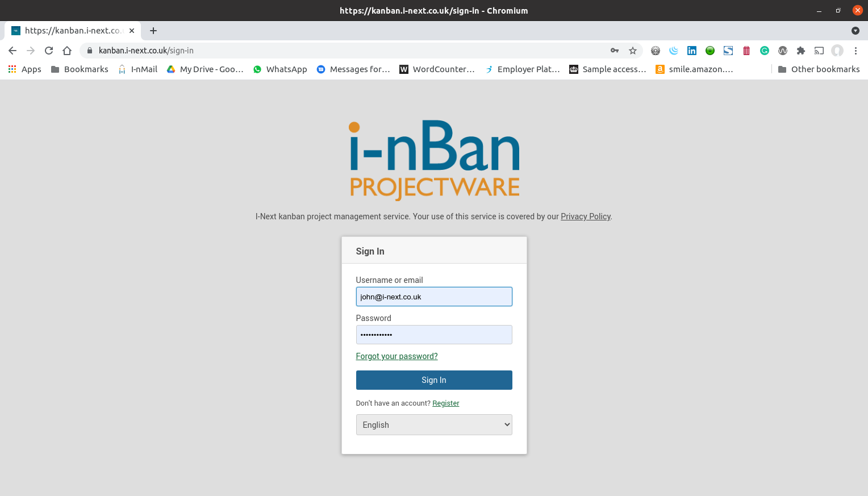Click the i-nBan Projectware logo
The image size is (868, 496).
(434, 160)
